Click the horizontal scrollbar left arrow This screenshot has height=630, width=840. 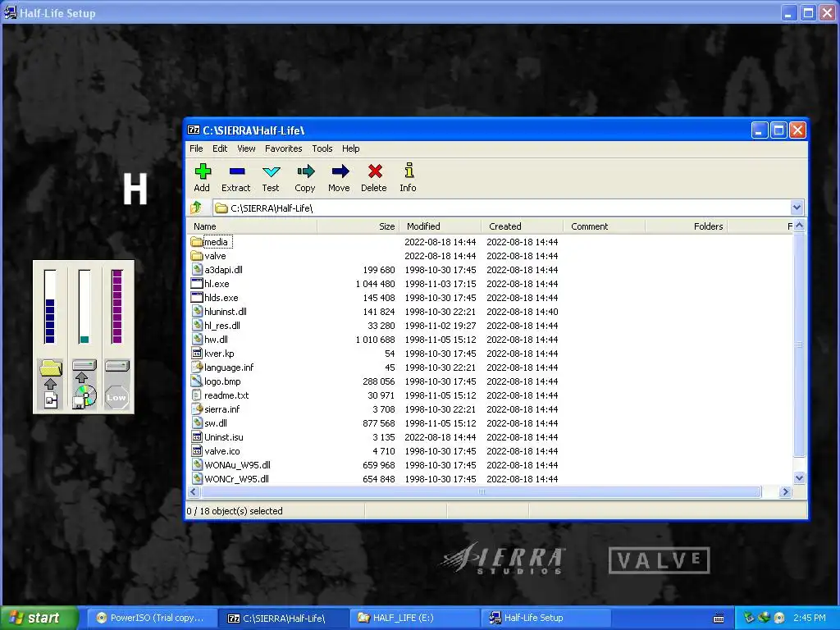point(194,492)
